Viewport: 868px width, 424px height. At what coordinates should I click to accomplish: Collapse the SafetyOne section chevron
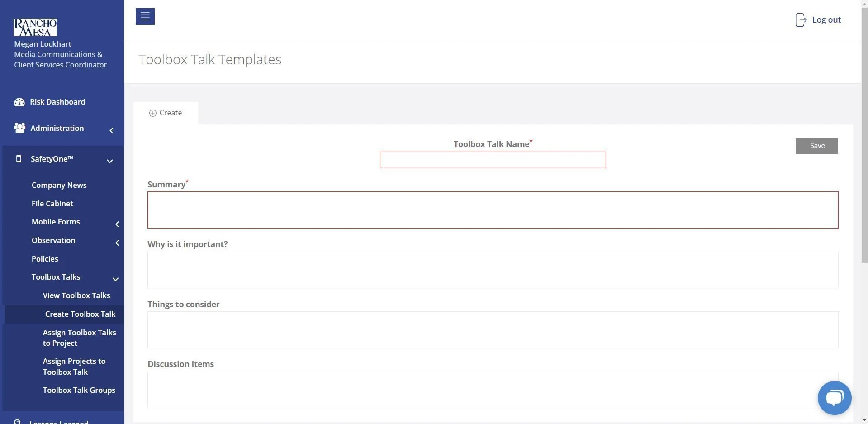109,161
